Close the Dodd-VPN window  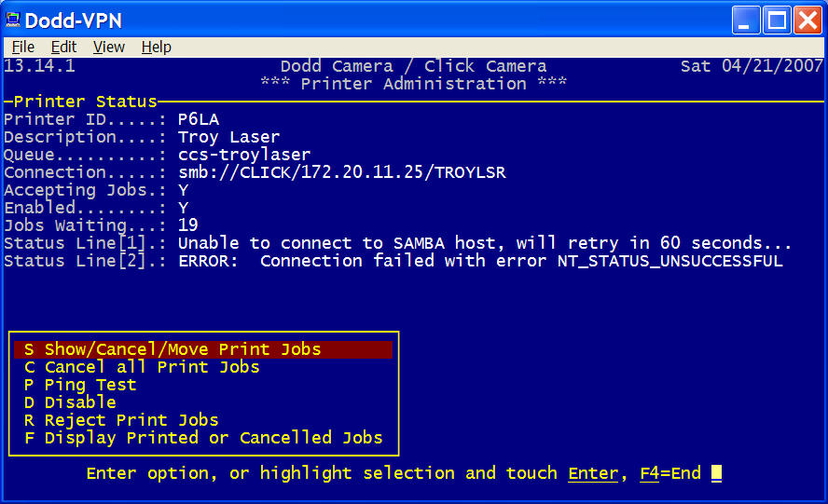[807, 20]
